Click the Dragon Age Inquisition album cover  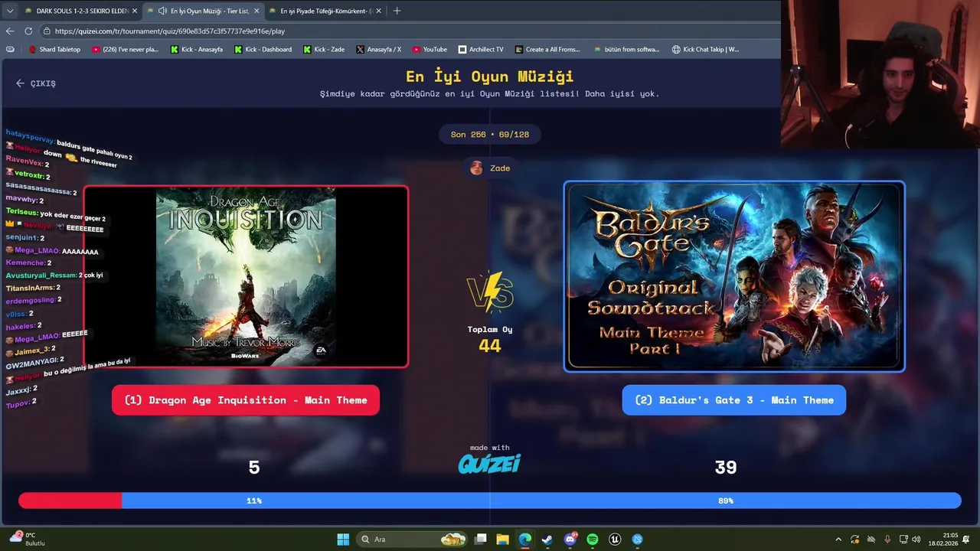click(x=246, y=277)
